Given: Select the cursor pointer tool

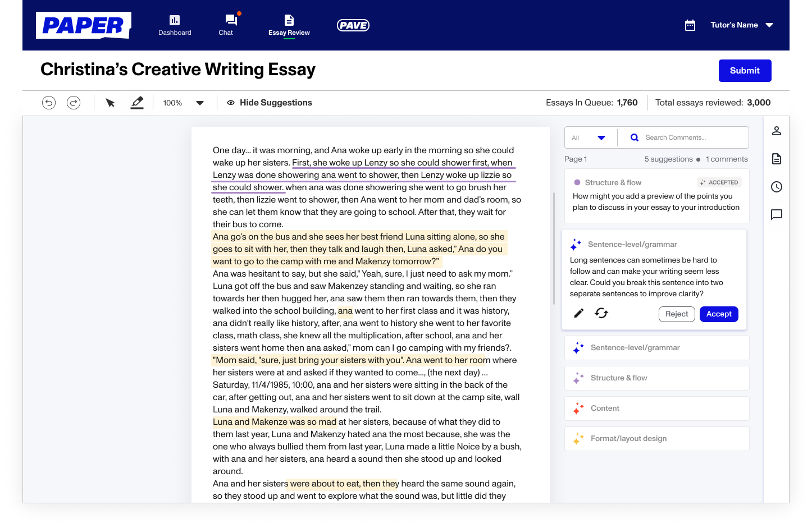Looking at the screenshot, I should click(x=110, y=103).
